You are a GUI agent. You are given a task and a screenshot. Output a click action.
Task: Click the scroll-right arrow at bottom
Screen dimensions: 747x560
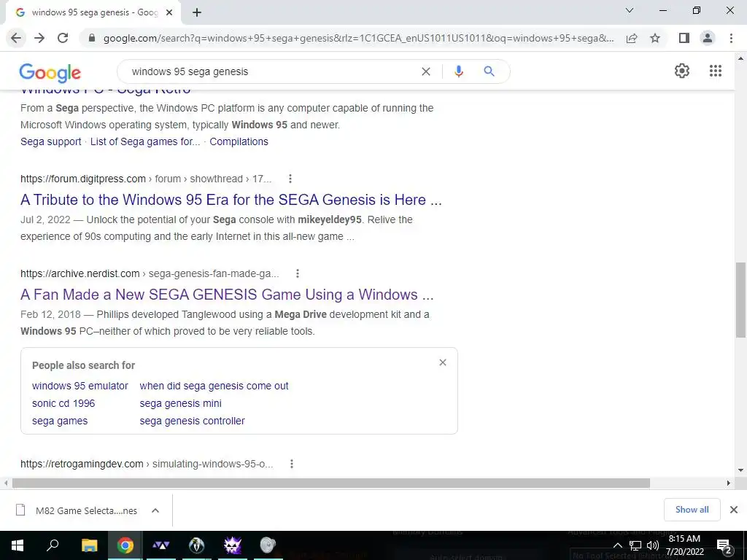click(729, 483)
